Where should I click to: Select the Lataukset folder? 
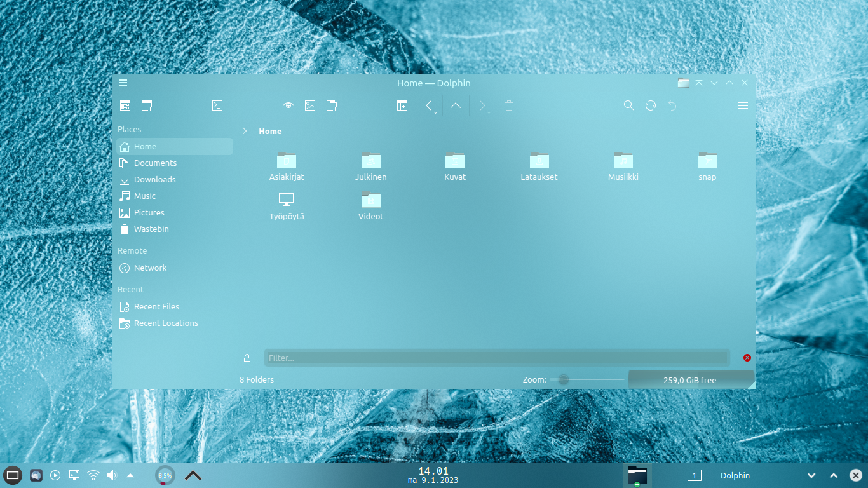click(539, 166)
